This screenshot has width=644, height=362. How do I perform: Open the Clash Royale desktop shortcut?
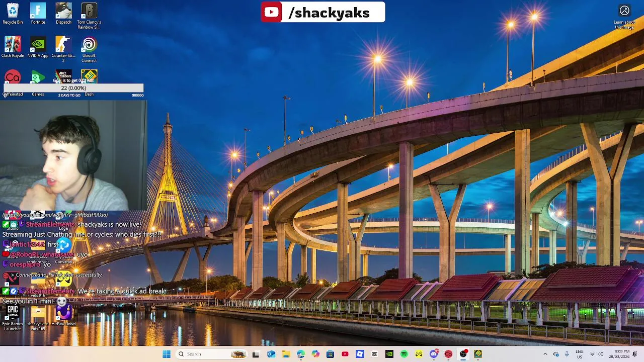(x=13, y=47)
